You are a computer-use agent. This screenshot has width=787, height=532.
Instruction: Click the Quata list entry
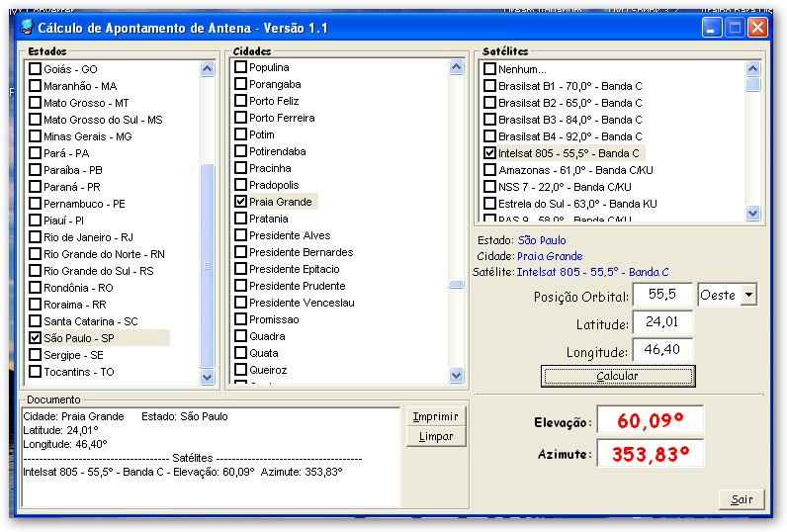tap(264, 353)
